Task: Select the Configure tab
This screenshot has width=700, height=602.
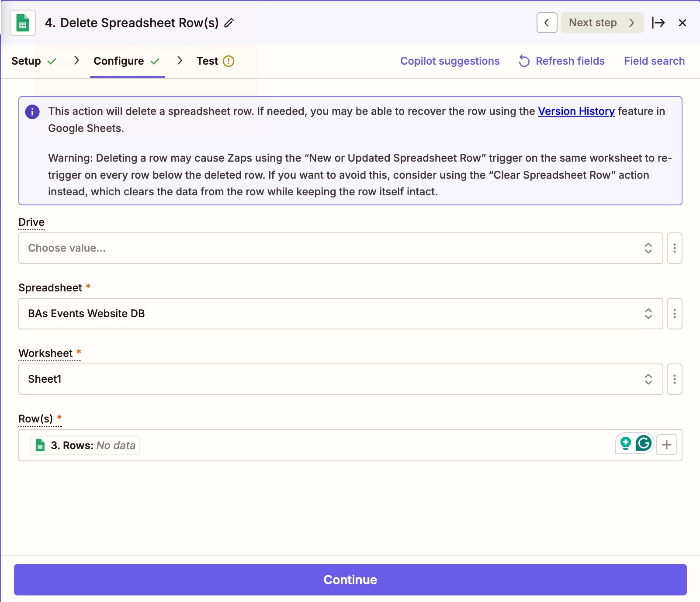Action: (127, 61)
